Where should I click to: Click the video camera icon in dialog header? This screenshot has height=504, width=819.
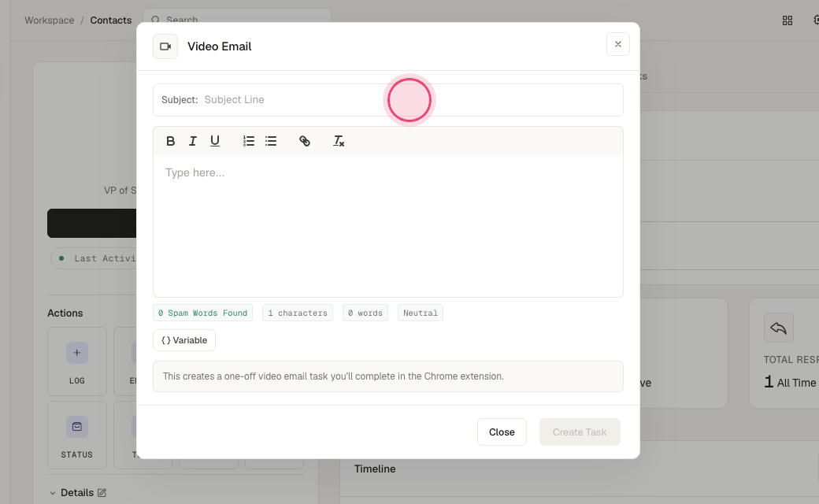(165, 46)
